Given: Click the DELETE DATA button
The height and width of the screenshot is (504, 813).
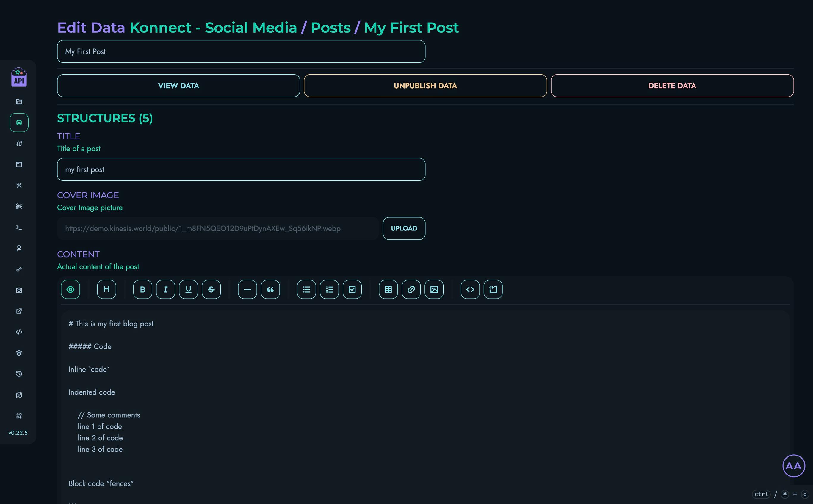Looking at the screenshot, I should click(672, 86).
